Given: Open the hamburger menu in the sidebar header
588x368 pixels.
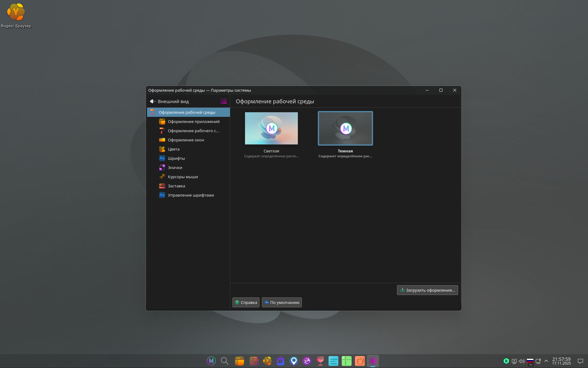Looking at the screenshot, I should click(224, 102).
